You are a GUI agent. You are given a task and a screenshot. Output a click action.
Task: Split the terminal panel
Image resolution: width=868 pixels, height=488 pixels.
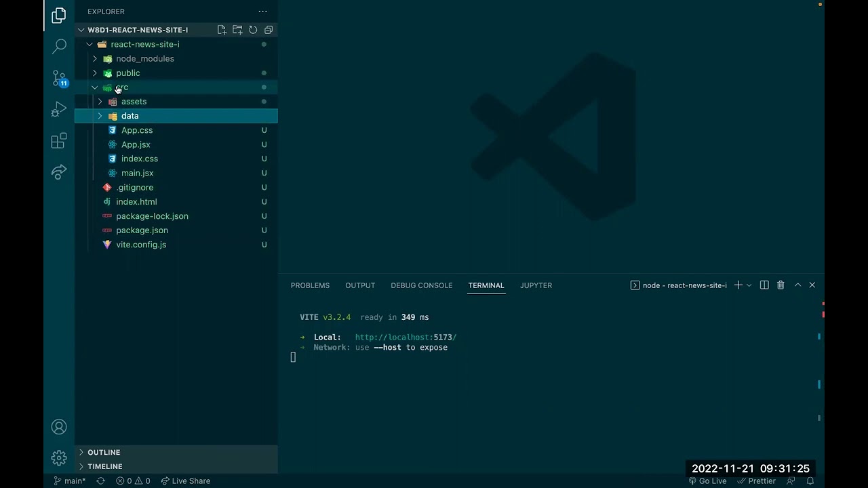pyautogui.click(x=764, y=285)
